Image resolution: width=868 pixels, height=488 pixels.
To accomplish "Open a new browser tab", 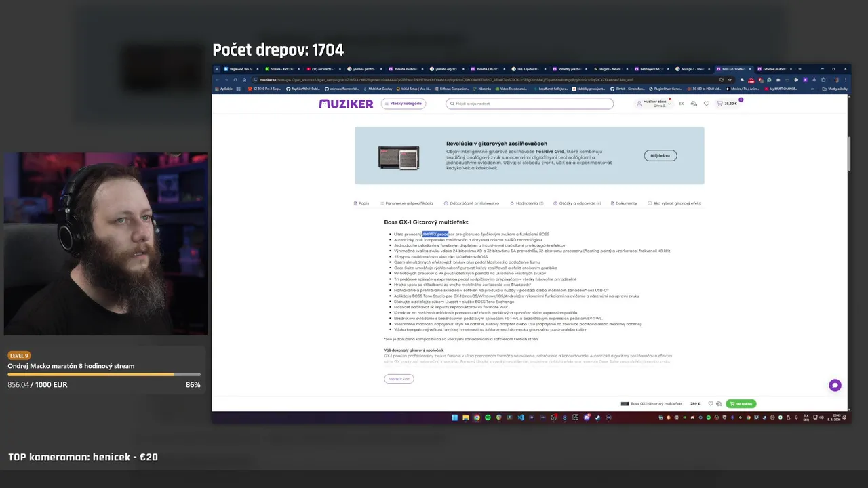I will click(x=800, y=69).
